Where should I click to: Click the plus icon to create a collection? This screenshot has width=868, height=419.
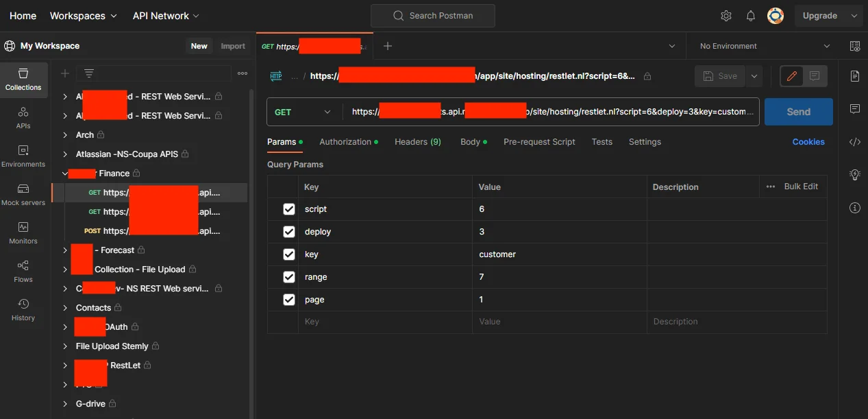65,73
